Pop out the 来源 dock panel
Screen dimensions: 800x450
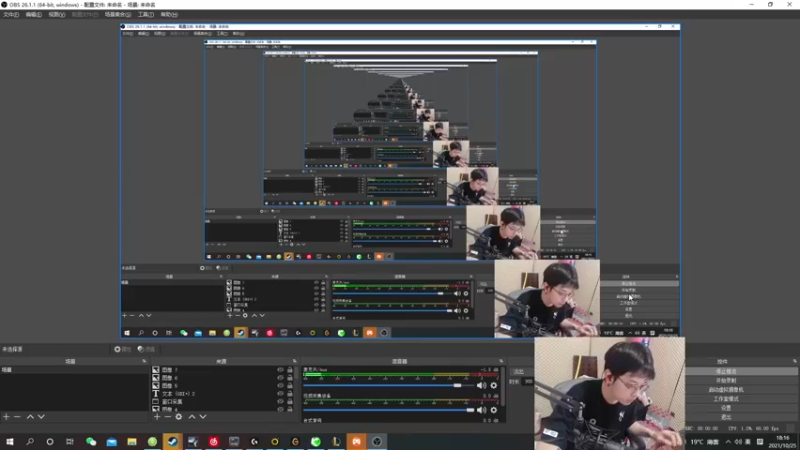coord(294,361)
